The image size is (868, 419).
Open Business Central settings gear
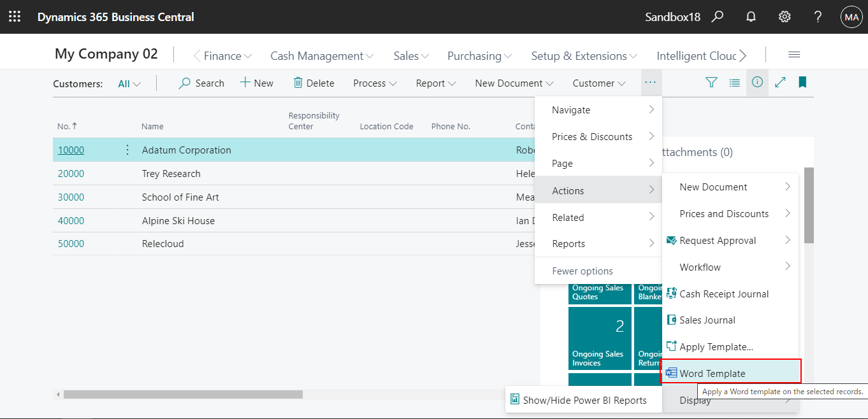[784, 17]
